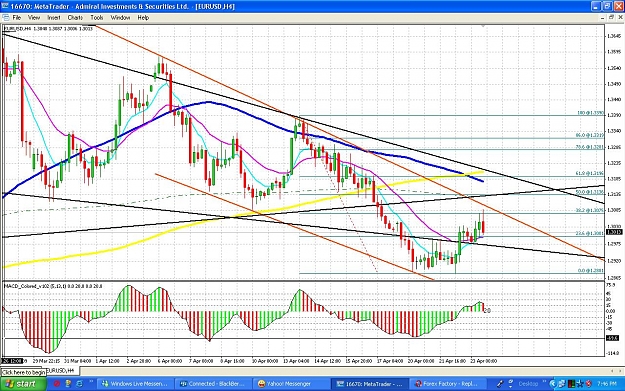Viewport: 625px width, 391px height.
Task: Open the Window menu
Action: [x=120, y=18]
